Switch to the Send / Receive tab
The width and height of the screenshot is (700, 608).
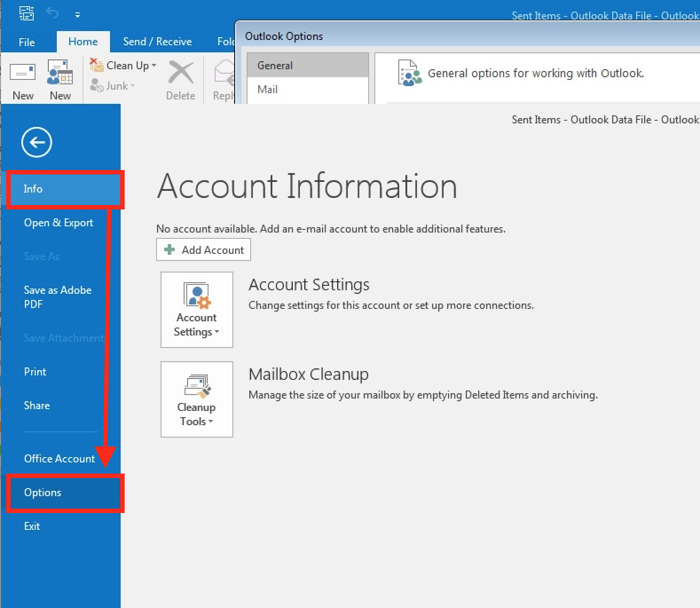click(157, 42)
